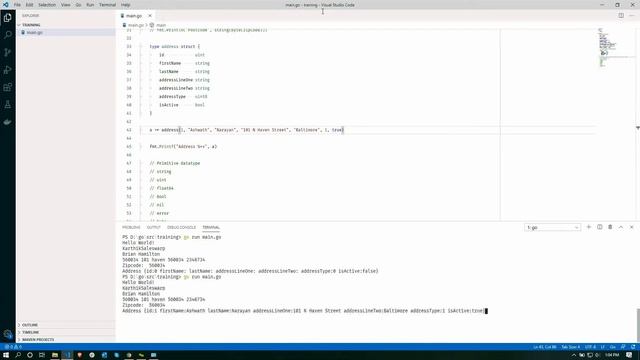The height and width of the screenshot is (360, 640).
Task: Click the Ln, Col cursor position indicator
Action: coord(544,347)
